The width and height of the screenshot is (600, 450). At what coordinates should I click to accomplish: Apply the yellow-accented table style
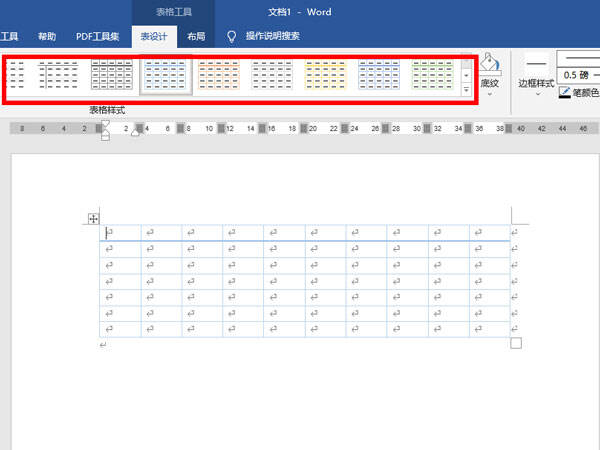pyautogui.click(x=325, y=76)
